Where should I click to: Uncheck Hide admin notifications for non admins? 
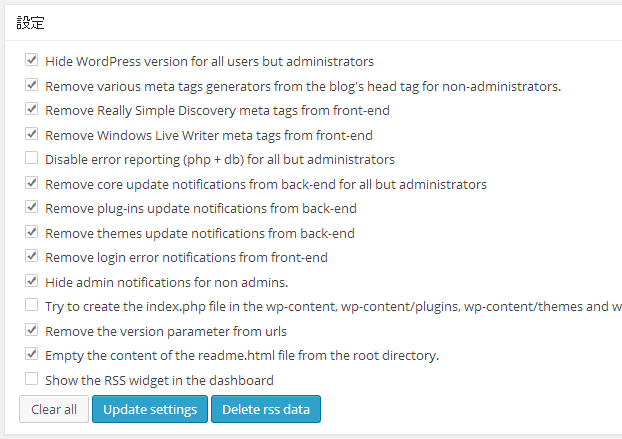click(31, 281)
